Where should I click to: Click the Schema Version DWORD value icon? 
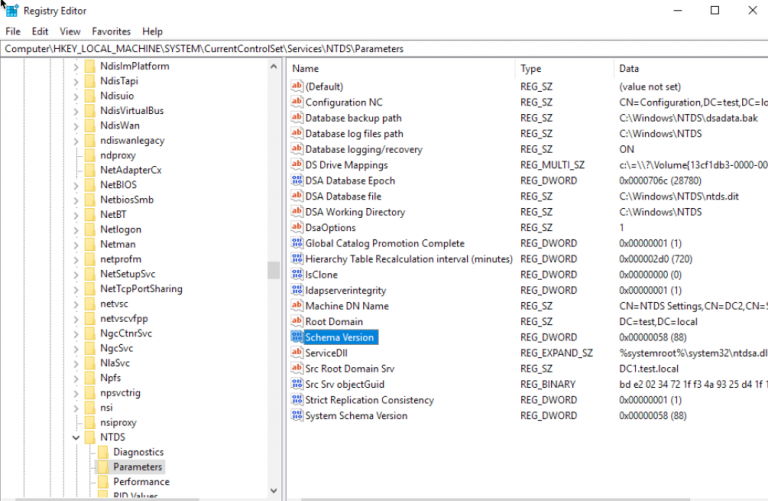click(x=296, y=337)
